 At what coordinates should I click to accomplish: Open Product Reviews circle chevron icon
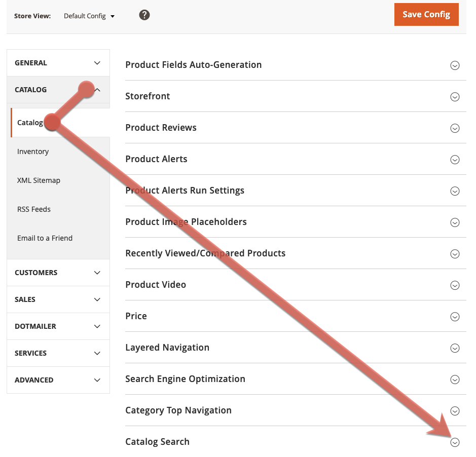point(455,128)
